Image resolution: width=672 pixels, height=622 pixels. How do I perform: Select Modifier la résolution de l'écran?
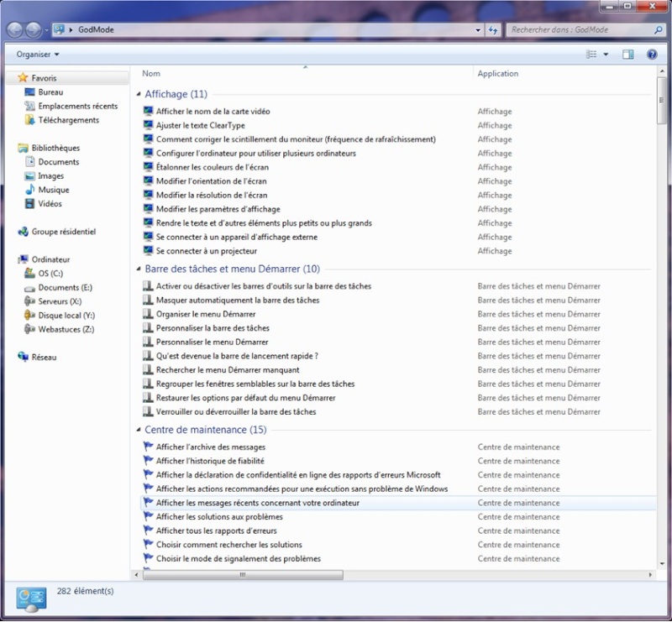pyautogui.click(x=212, y=195)
